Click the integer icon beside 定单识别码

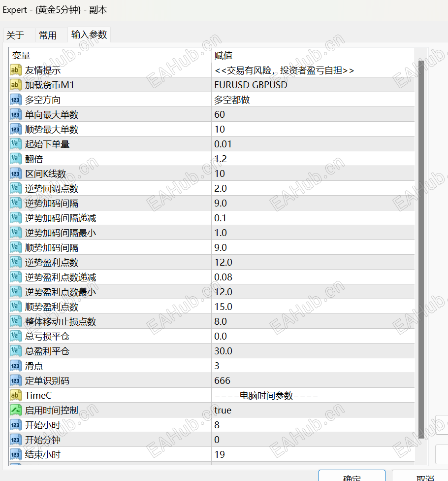[16, 380]
